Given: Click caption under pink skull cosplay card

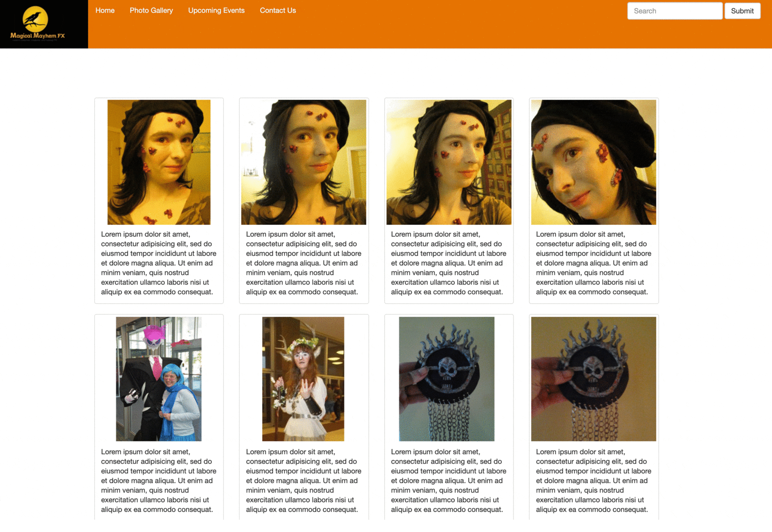Looking at the screenshot, I should 159,481.
